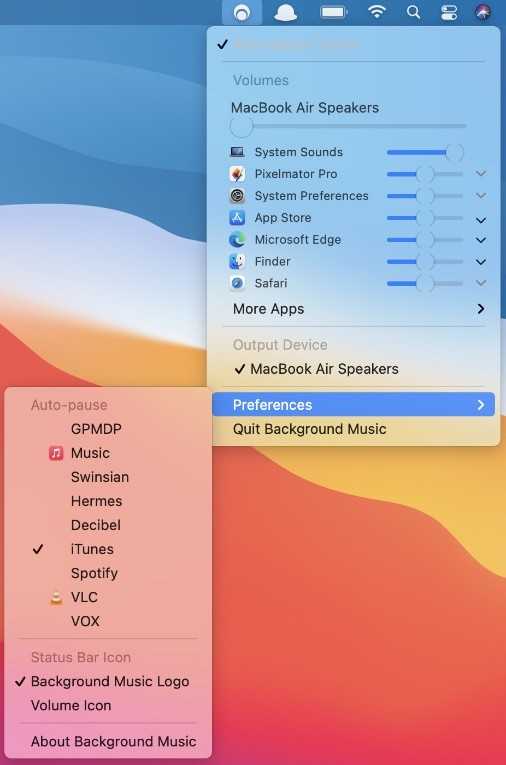Image resolution: width=506 pixels, height=765 pixels.
Task: Expand the Finder volume options chevron
Action: point(481,262)
